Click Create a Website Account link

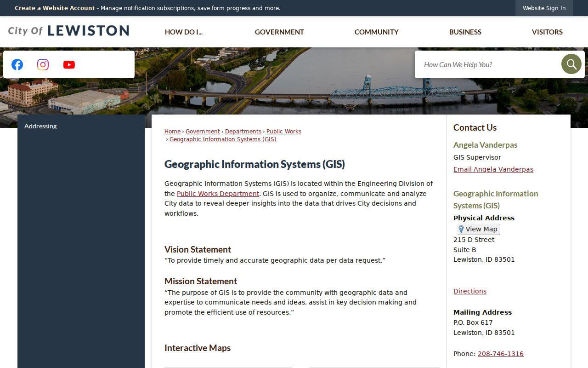pos(55,8)
